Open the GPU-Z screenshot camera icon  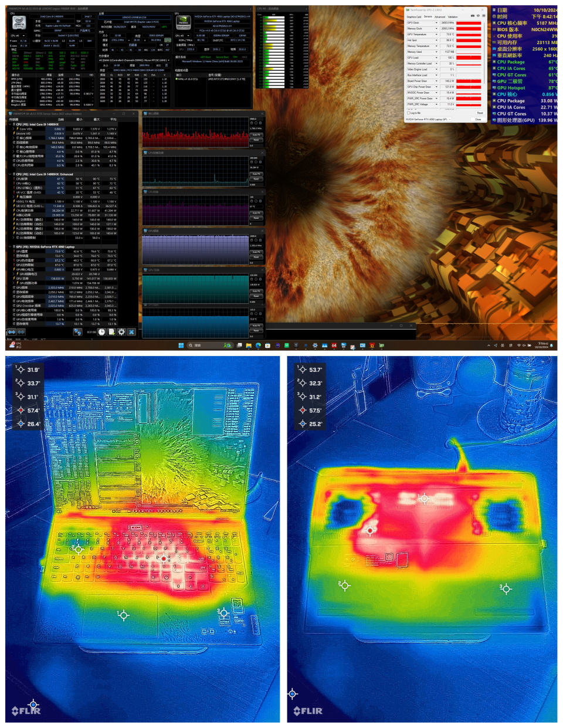click(473, 16)
